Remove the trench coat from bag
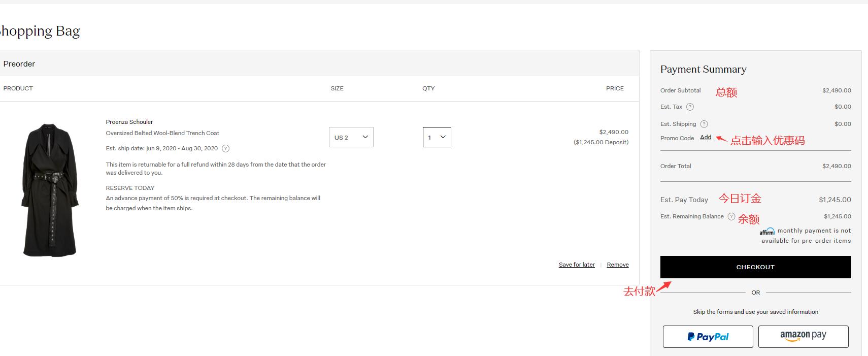Screen dimensions: 868x356 (618, 265)
